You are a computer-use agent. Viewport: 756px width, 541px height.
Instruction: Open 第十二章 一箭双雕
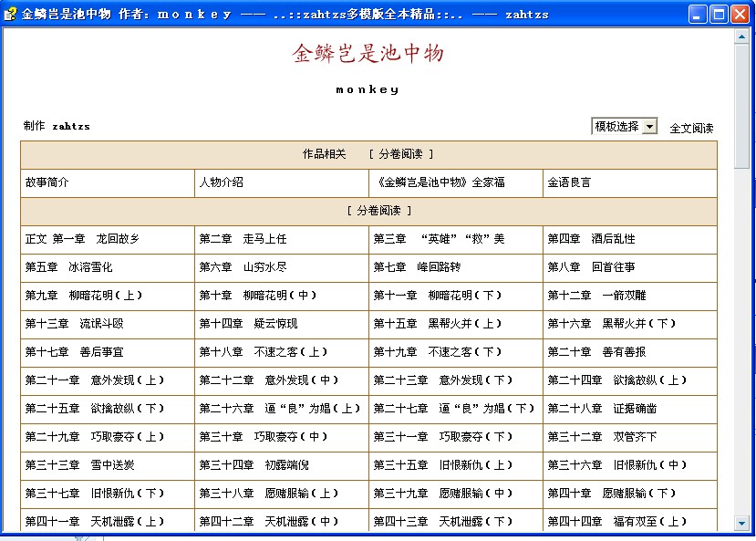coord(597,295)
